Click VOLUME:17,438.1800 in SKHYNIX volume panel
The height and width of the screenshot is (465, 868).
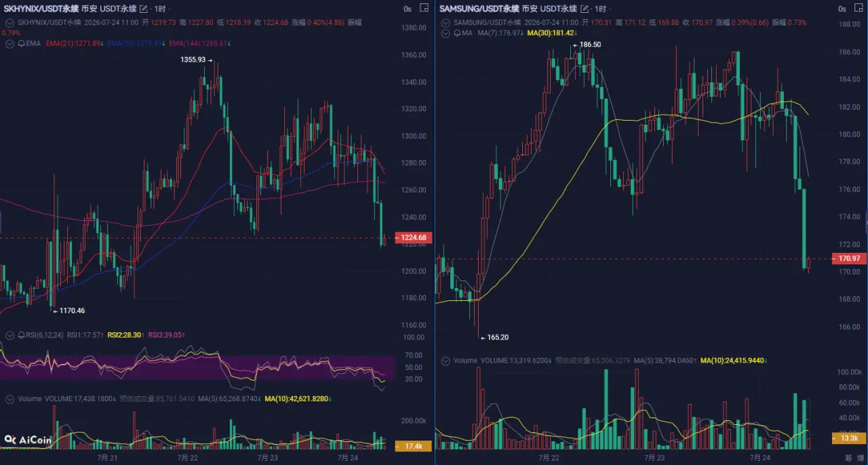coord(81,399)
